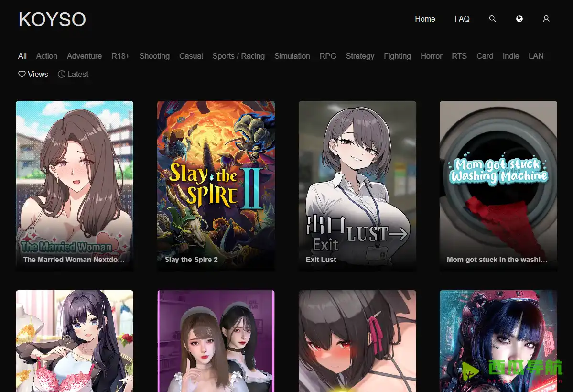Click the heart icon beside Views
Screen dimensions: 573x392
coord(22,74)
